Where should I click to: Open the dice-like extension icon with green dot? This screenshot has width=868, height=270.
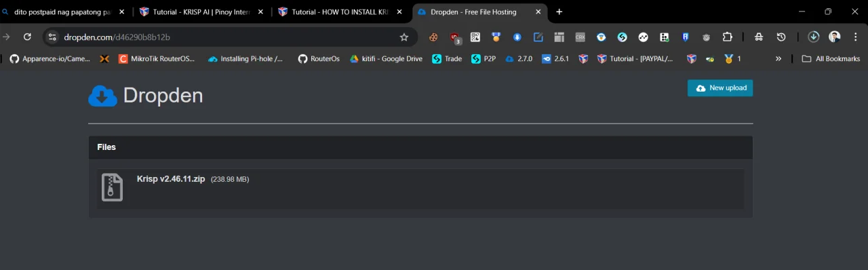click(664, 37)
